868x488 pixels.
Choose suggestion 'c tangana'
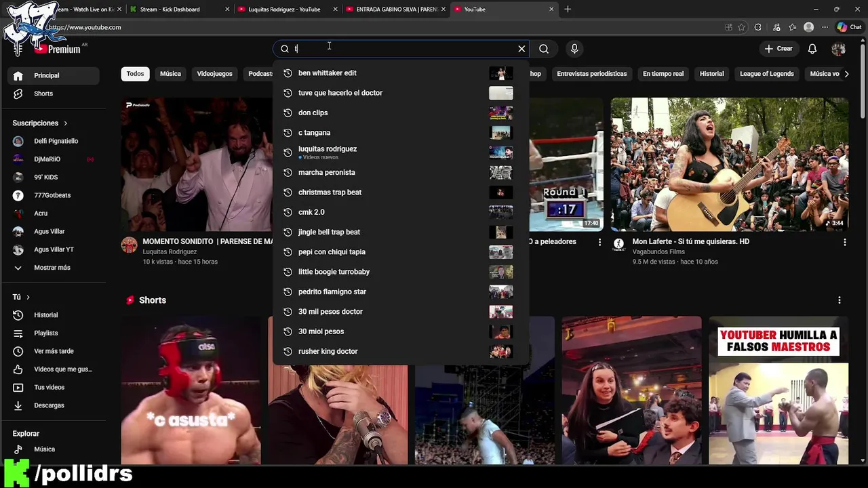[x=401, y=133]
